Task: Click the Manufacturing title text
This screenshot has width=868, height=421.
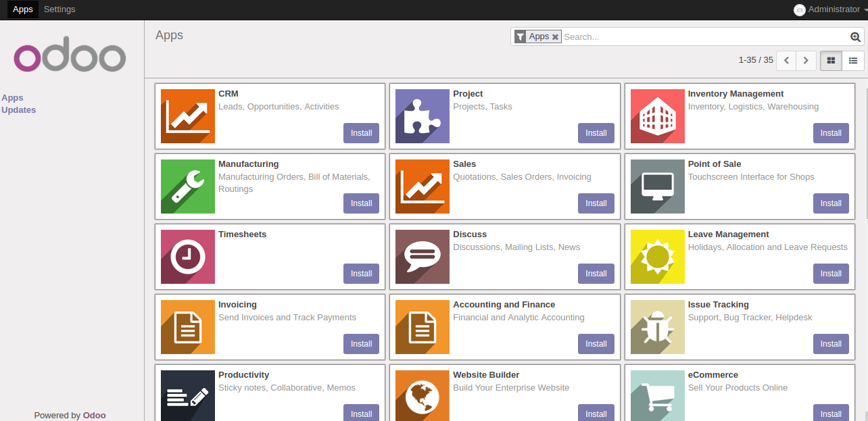Action: pyautogui.click(x=248, y=164)
